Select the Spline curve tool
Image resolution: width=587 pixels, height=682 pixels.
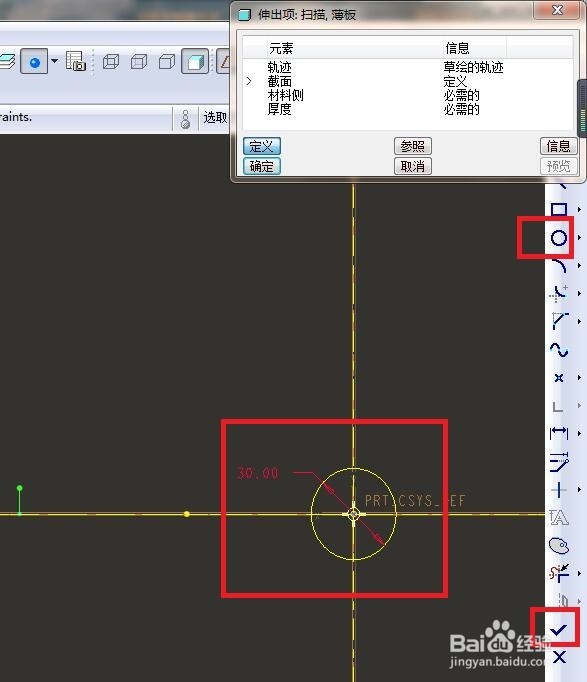click(x=559, y=350)
